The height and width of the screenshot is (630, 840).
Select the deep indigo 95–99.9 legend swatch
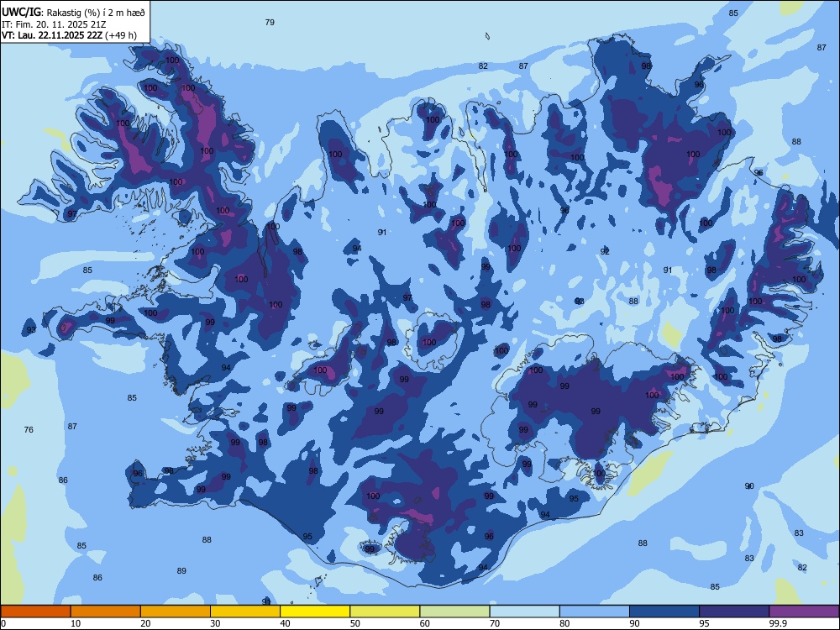click(x=734, y=612)
